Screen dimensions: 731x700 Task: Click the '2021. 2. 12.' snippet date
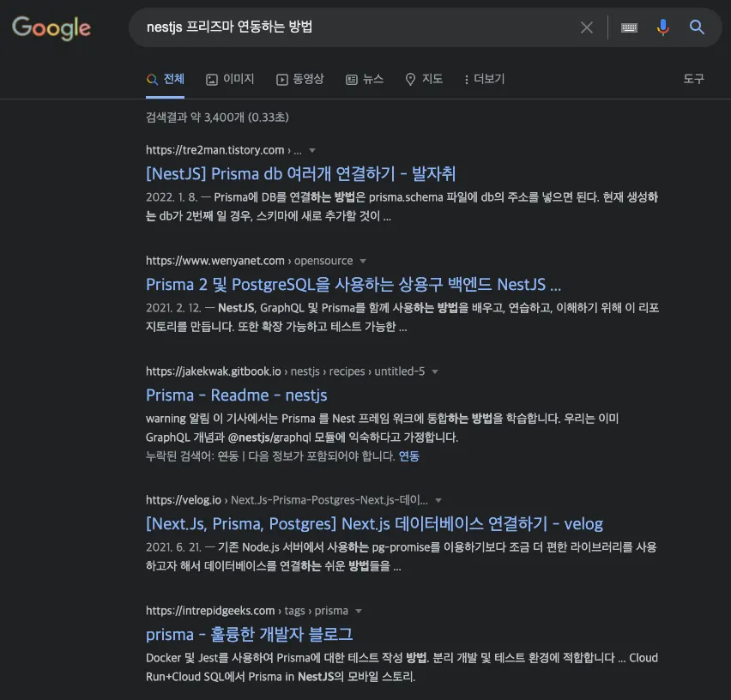pyautogui.click(x=173, y=308)
